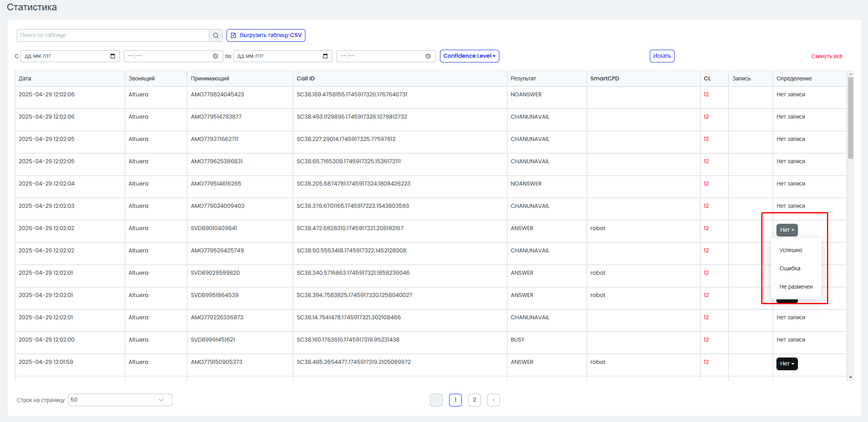Click the table scrollbar down arrow
This screenshot has height=422, width=868.
coord(850,377)
